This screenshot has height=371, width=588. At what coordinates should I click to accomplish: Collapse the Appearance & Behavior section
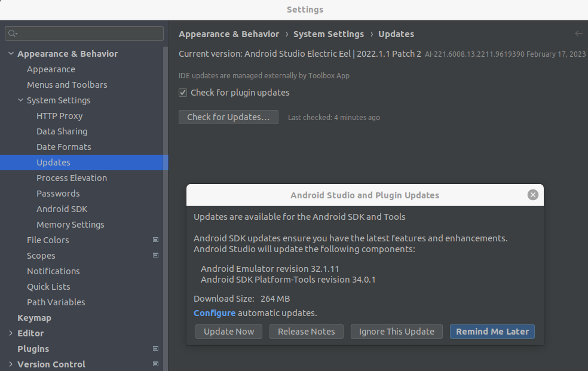(x=11, y=54)
